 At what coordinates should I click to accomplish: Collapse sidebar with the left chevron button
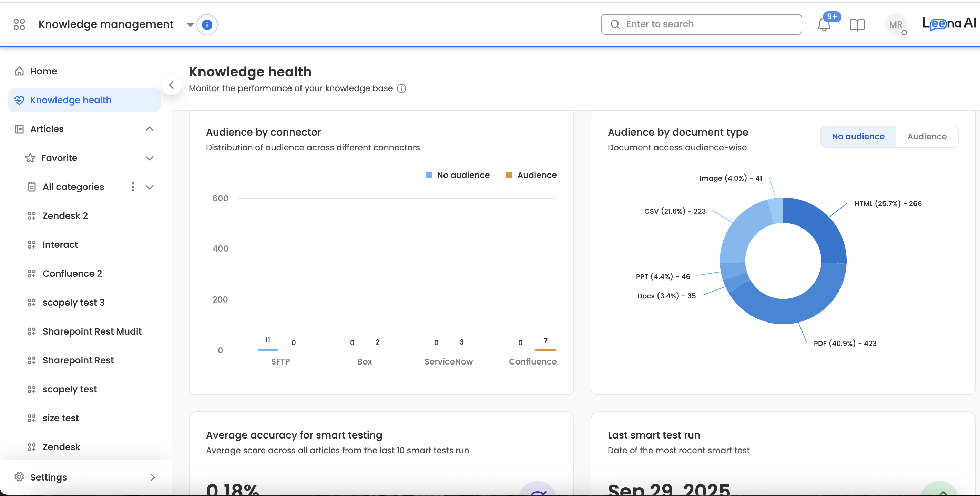coord(171,85)
